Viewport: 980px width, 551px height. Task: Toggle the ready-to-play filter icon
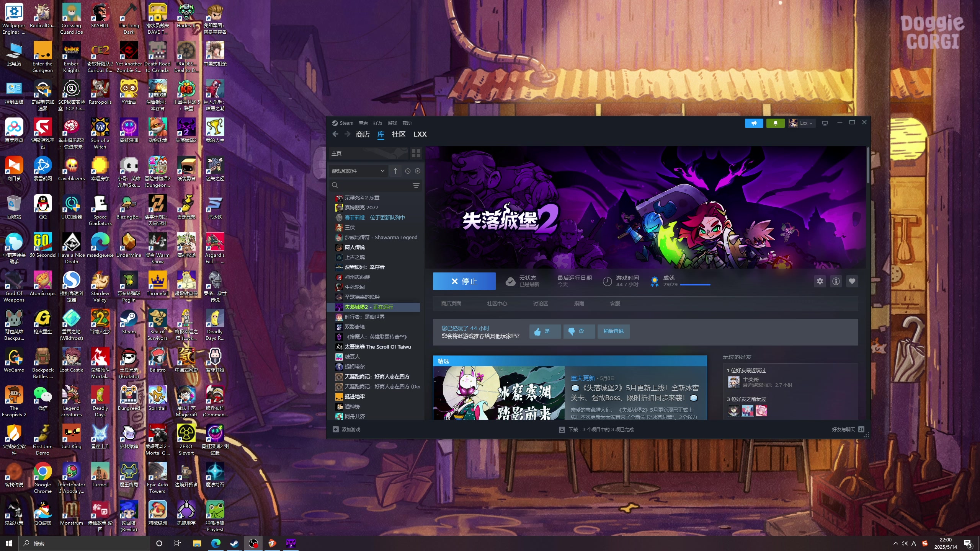click(x=418, y=171)
